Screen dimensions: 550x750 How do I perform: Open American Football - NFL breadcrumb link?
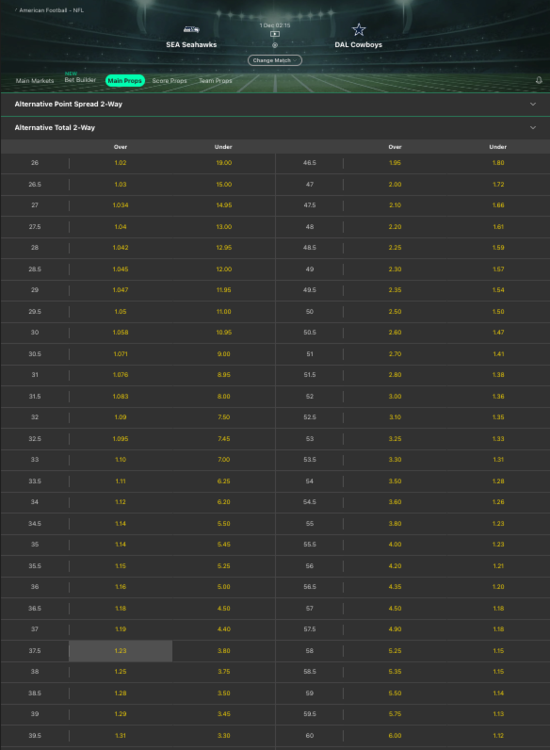click(x=52, y=10)
